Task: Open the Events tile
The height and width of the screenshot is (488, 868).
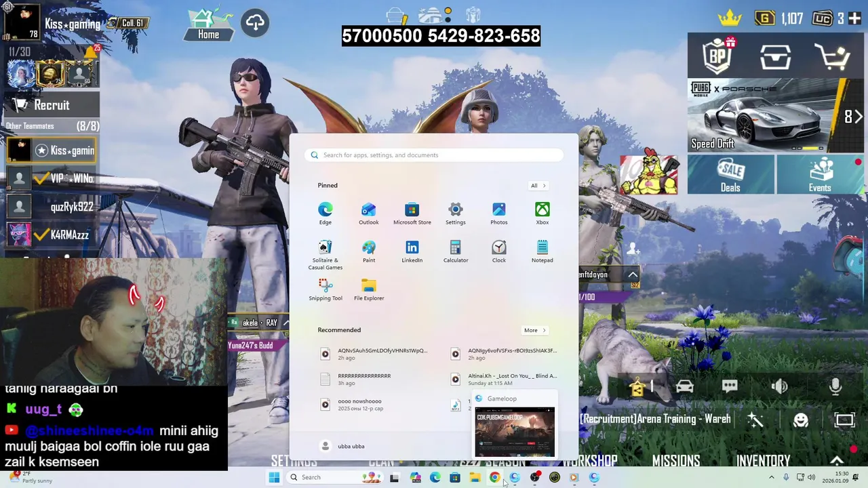Action: [821, 175]
